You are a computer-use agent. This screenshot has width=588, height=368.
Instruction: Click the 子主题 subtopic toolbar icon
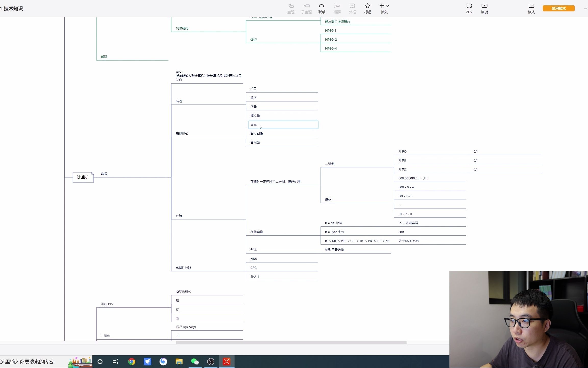point(306,6)
